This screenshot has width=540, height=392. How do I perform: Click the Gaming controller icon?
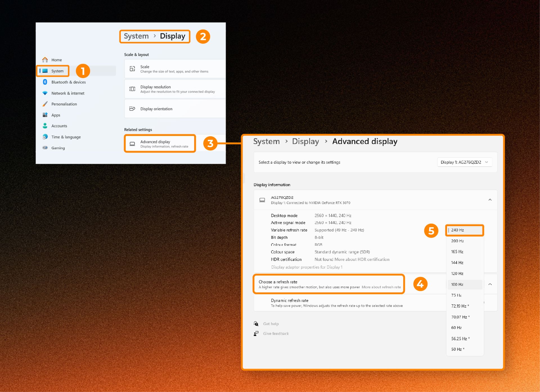click(45, 148)
